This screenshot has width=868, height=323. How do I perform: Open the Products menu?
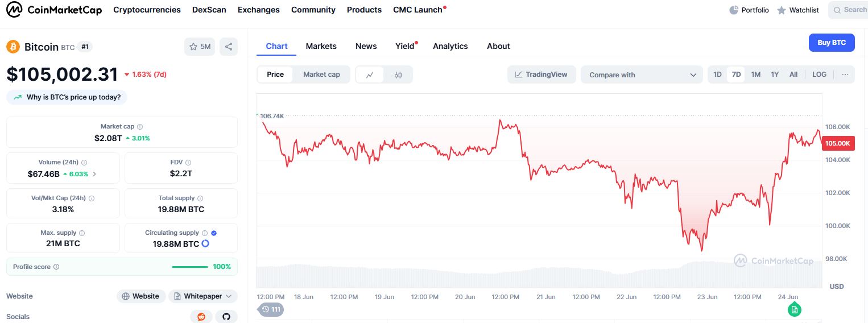[364, 10]
